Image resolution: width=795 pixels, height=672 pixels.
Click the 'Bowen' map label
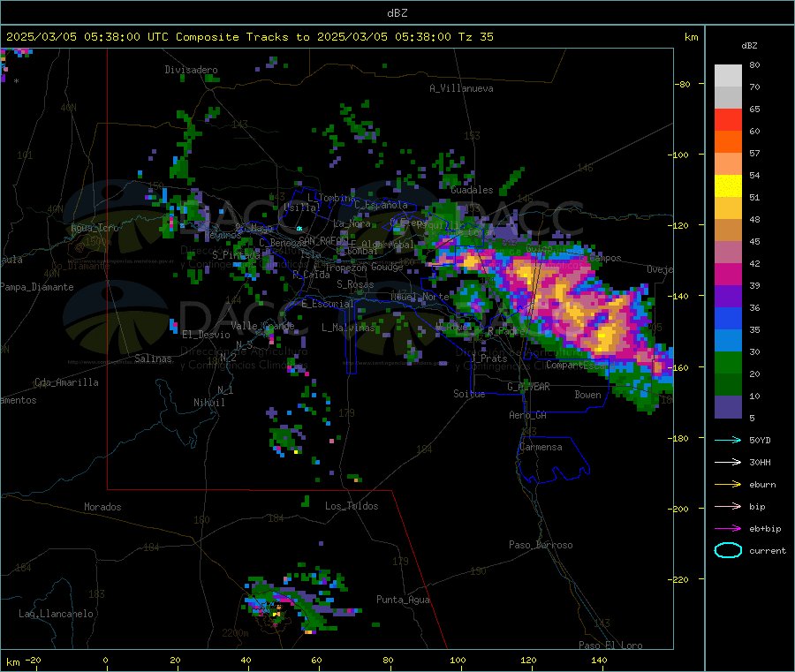point(587,395)
